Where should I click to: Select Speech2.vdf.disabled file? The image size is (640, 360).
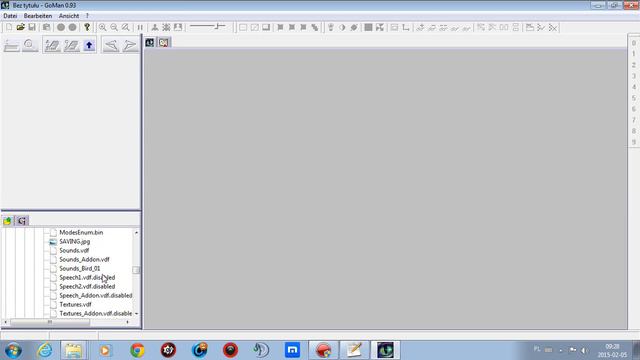coord(87,286)
